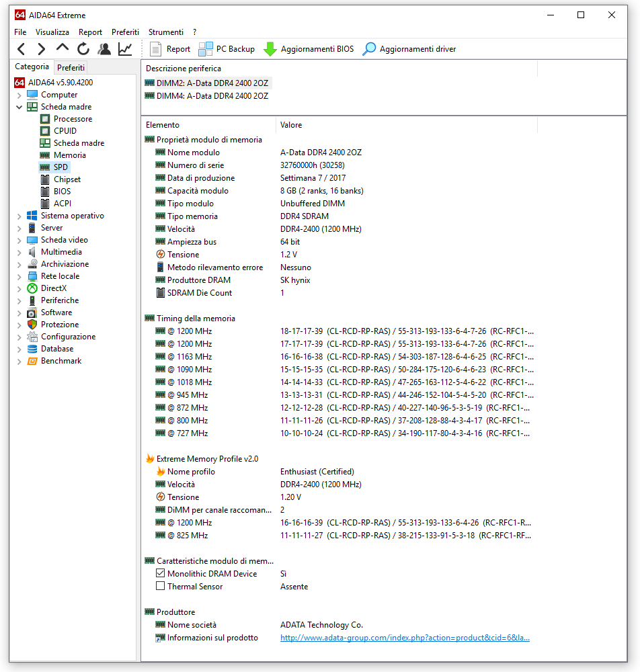Open the user silhouette toolbar icon

[x=104, y=49]
